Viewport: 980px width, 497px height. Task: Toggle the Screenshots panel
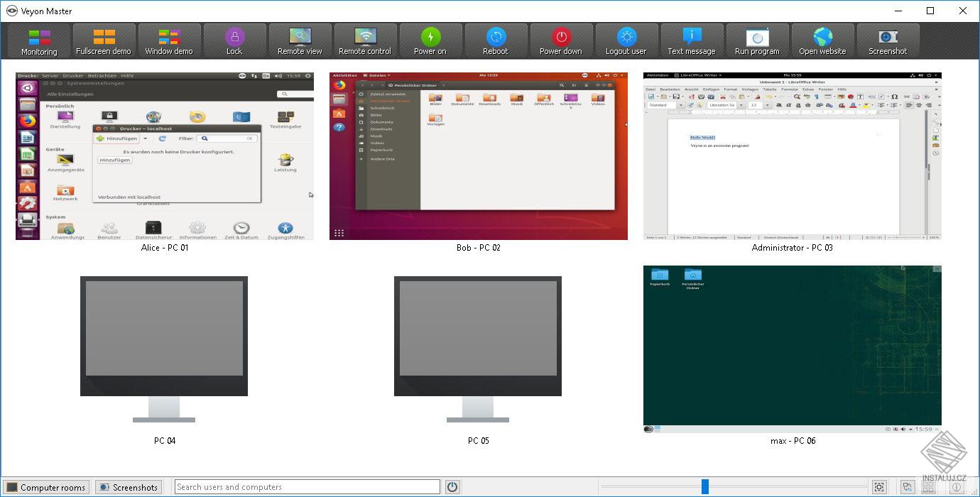pyautogui.click(x=129, y=487)
